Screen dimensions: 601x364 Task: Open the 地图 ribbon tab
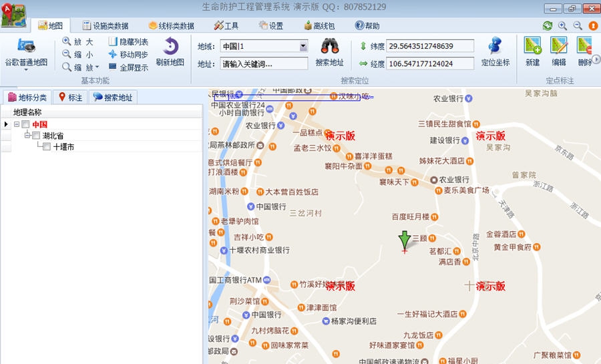tap(50, 25)
